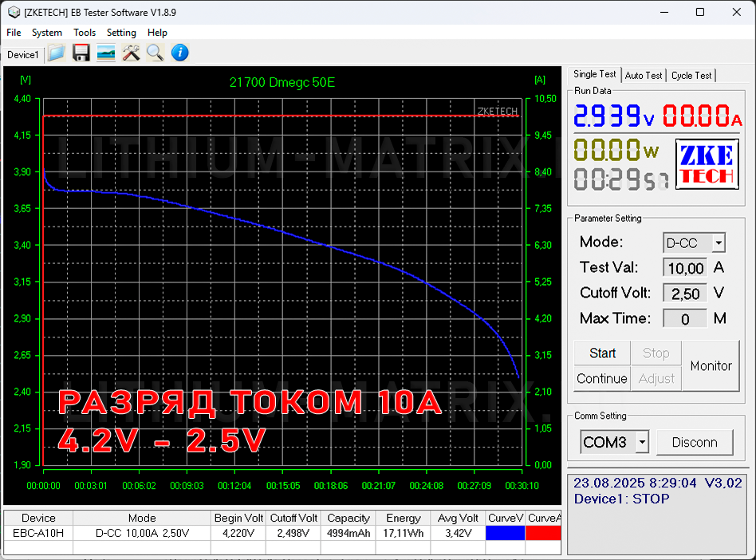The height and width of the screenshot is (560, 756).
Task: Click the save-picture landscape toolbar icon
Action: coord(106,53)
